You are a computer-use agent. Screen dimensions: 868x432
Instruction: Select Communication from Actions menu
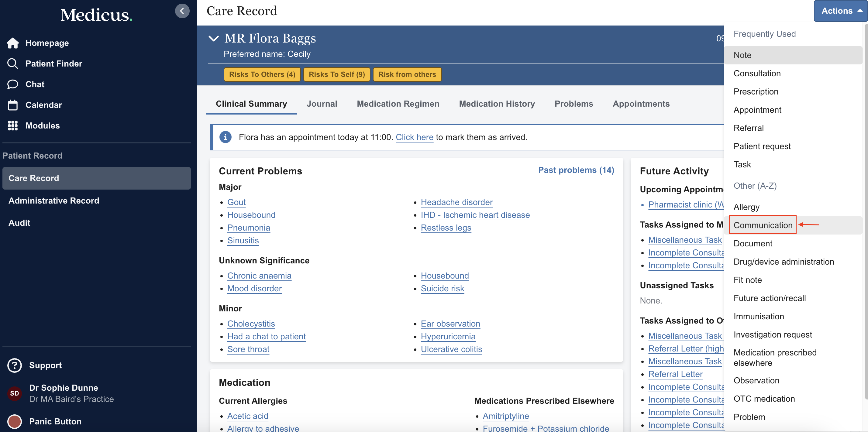coord(763,225)
